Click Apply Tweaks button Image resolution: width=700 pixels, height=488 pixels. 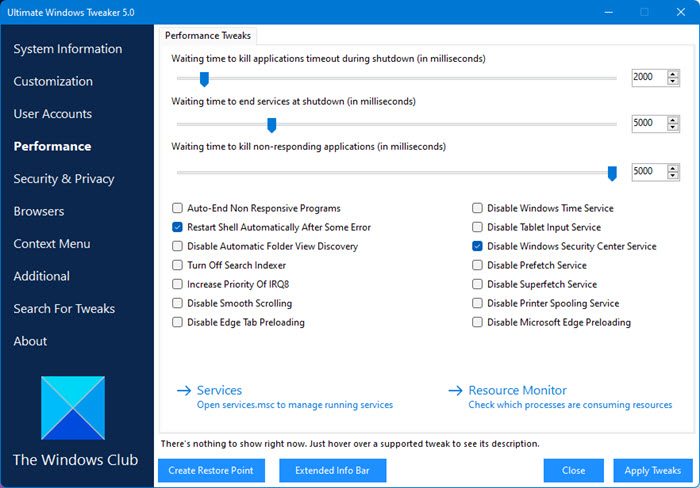653,471
